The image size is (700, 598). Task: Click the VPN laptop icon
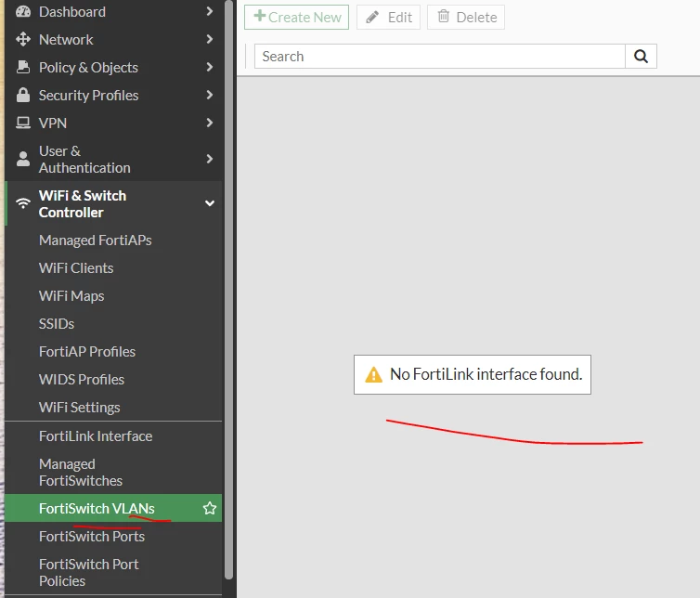[x=23, y=123]
